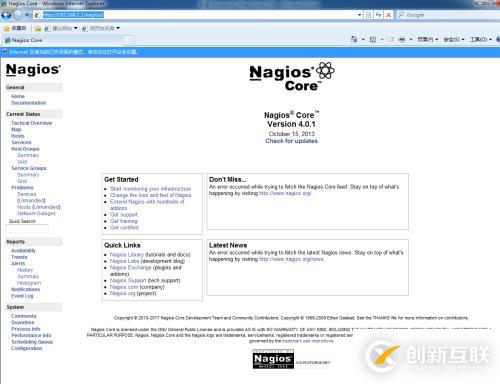Open Scheduling Queue under System
The height and width of the screenshot is (384, 500).
coord(32,342)
